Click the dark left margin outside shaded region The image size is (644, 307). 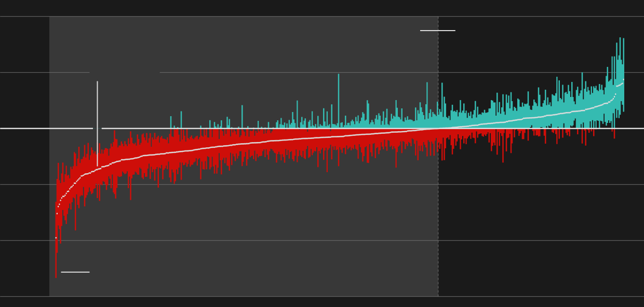point(24,207)
